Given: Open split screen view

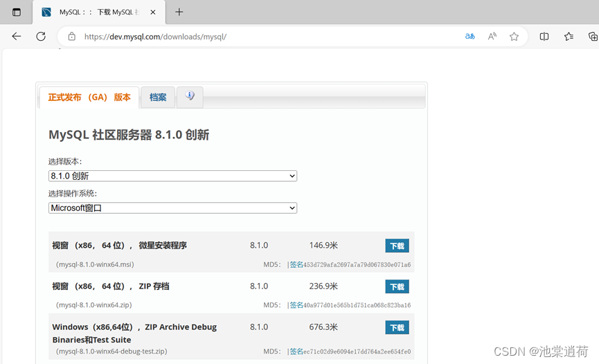Looking at the screenshot, I should point(544,37).
